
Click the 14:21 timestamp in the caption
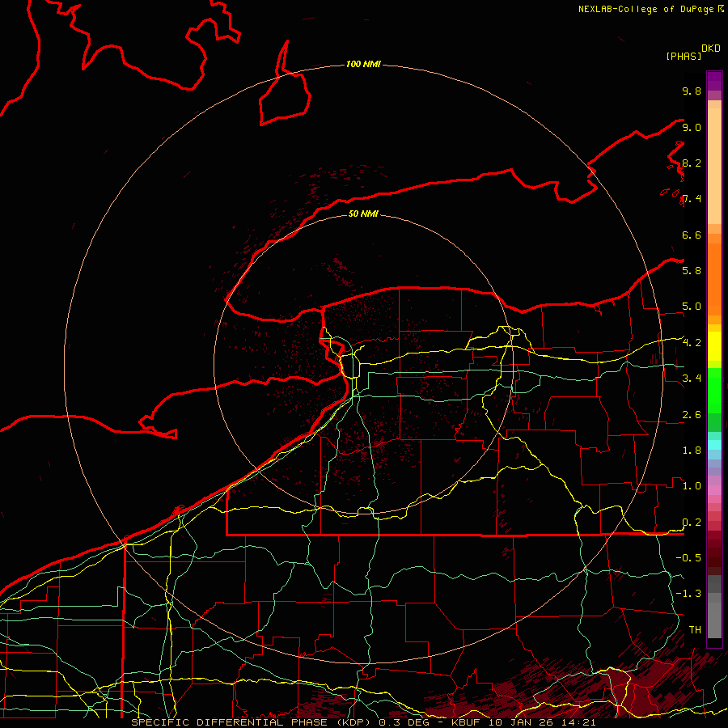point(581,722)
